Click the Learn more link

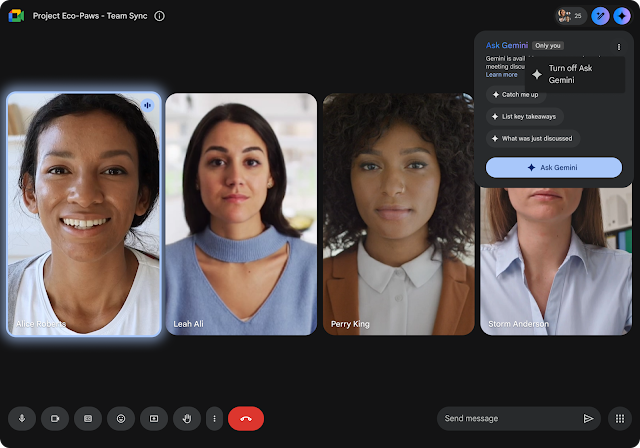(501, 75)
